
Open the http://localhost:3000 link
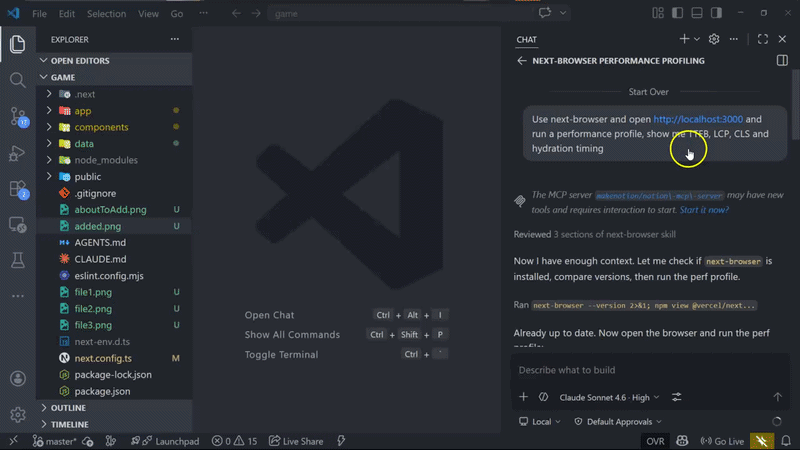point(698,119)
